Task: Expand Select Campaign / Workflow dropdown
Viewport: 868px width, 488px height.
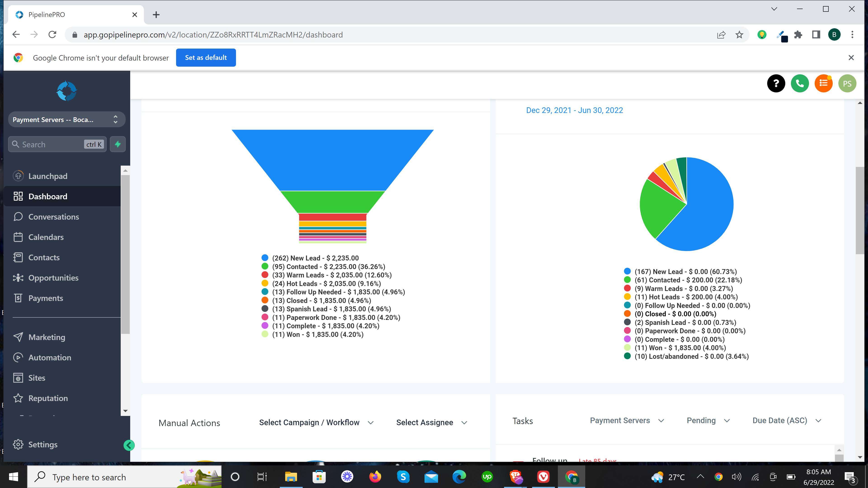Action: click(316, 422)
